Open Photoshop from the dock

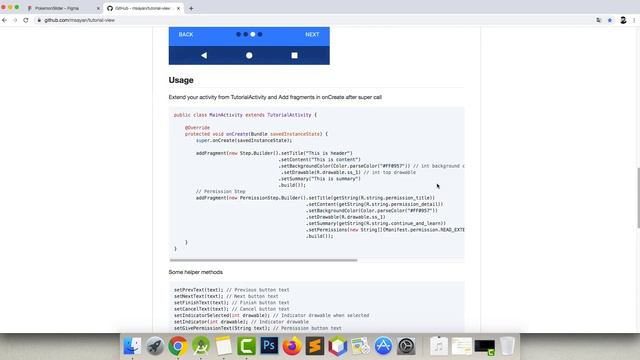tap(269, 346)
